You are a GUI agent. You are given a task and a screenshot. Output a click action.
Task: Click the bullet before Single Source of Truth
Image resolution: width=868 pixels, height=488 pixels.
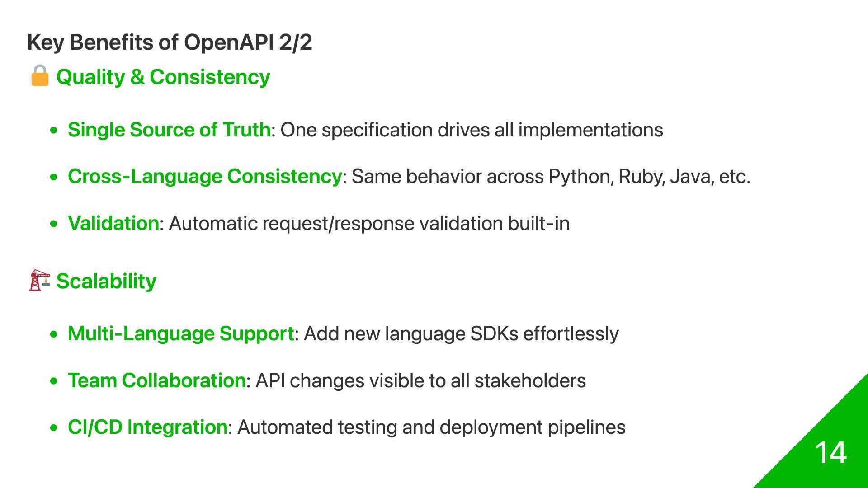[x=54, y=131]
